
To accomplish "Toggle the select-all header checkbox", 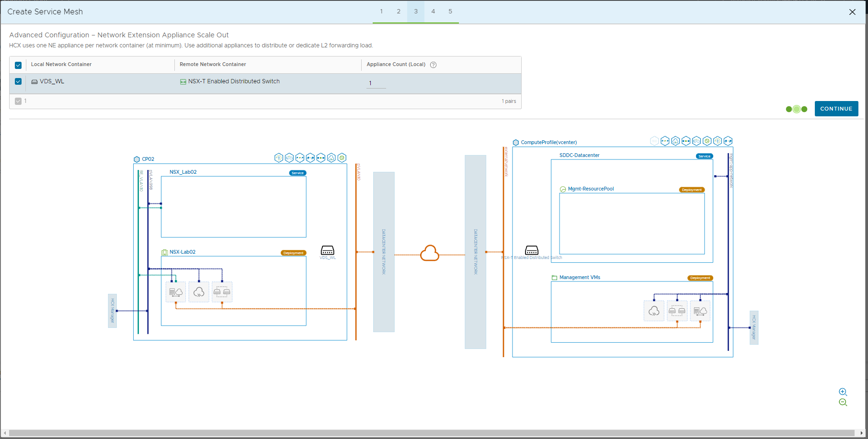I will tap(18, 65).
